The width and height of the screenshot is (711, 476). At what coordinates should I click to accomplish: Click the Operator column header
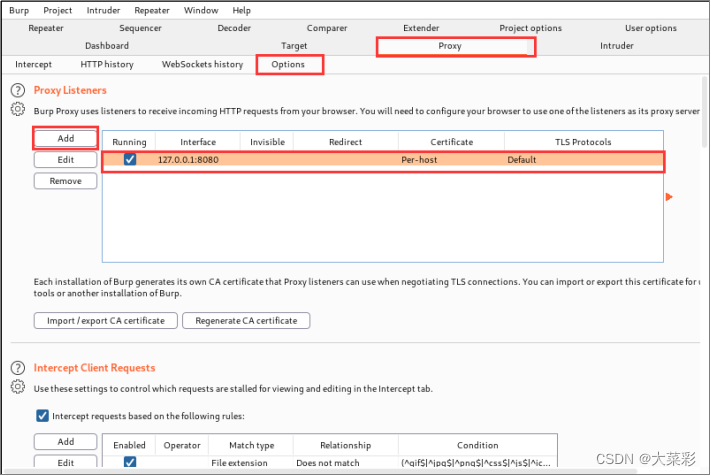182,445
